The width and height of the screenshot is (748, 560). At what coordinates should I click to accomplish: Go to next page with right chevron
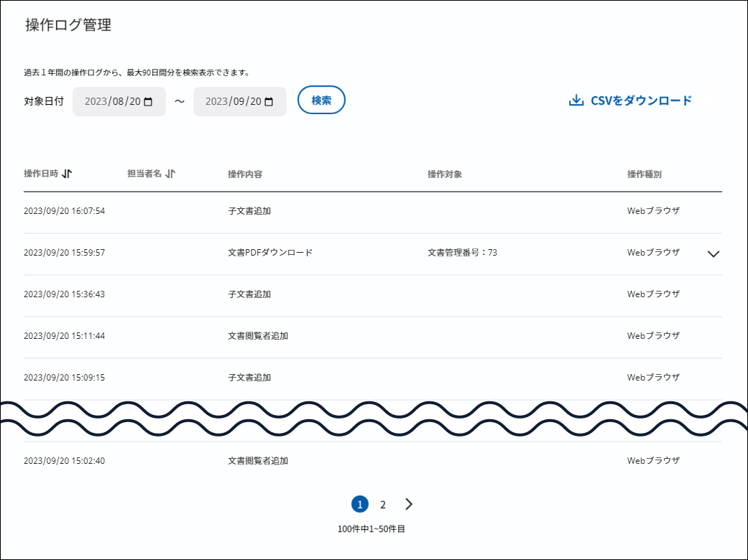click(x=409, y=505)
